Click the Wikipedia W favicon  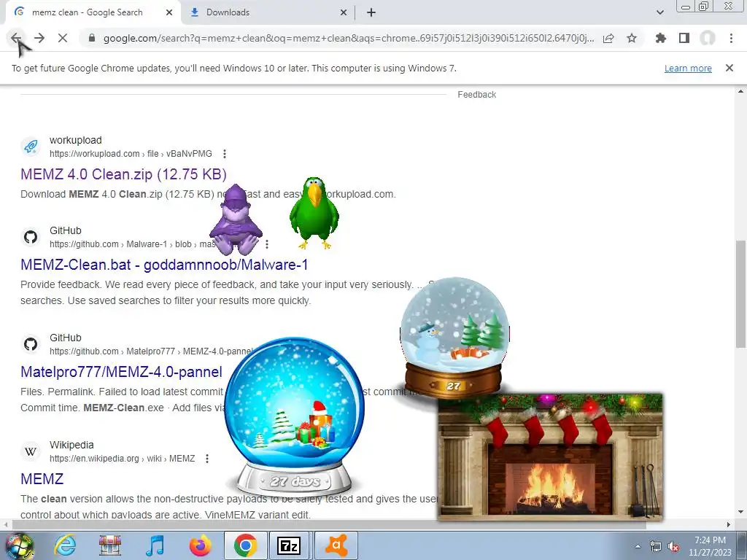tap(31, 451)
